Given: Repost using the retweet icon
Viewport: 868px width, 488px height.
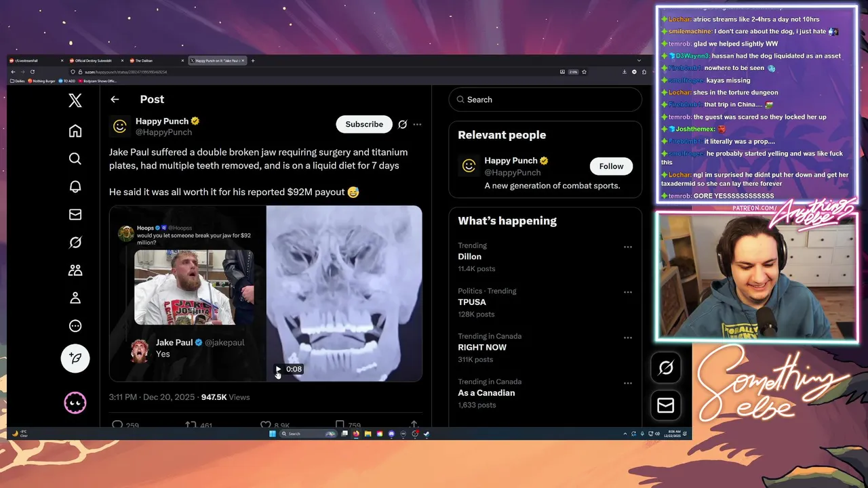Looking at the screenshot, I should pyautogui.click(x=191, y=425).
